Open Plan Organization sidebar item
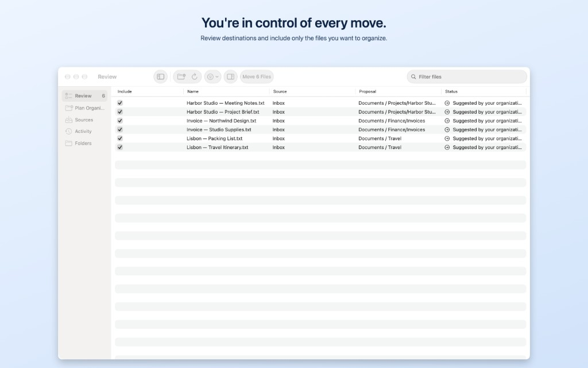 click(85, 108)
